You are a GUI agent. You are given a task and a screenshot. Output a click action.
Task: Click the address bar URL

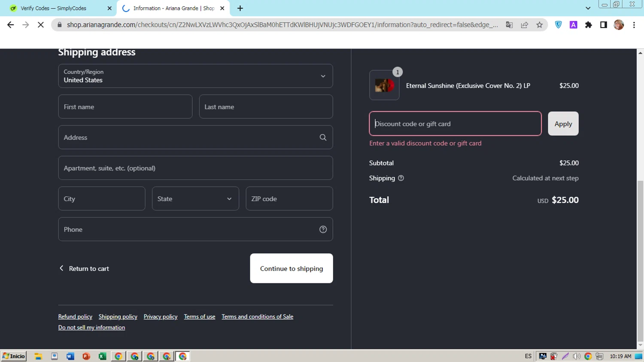(282, 25)
